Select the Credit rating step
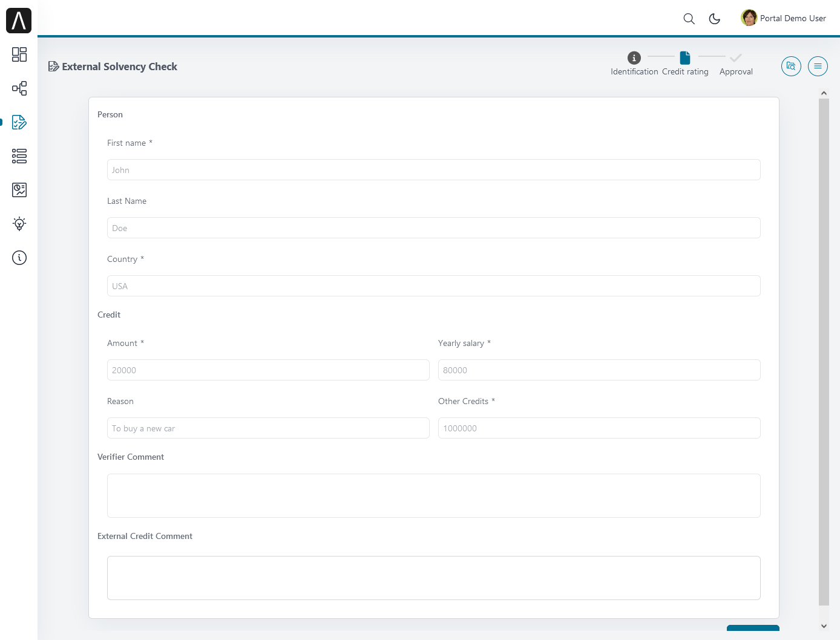 click(685, 64)
